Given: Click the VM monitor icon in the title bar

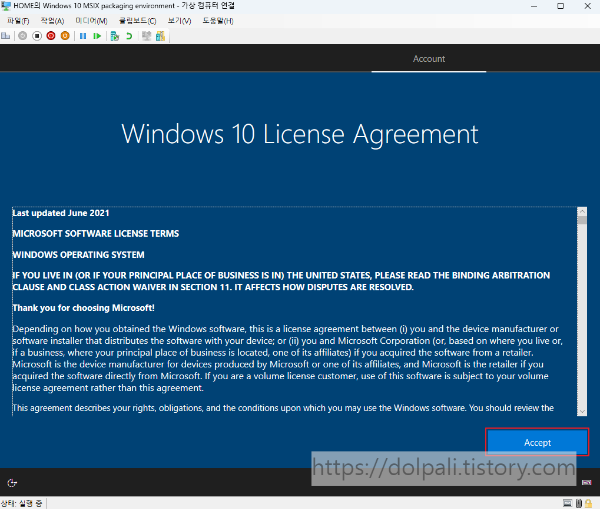Looking at the screenshot, I should (6, 6).
